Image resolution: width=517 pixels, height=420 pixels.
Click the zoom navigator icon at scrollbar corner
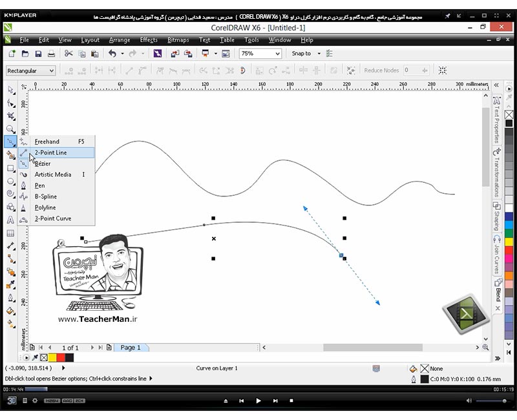486,347
